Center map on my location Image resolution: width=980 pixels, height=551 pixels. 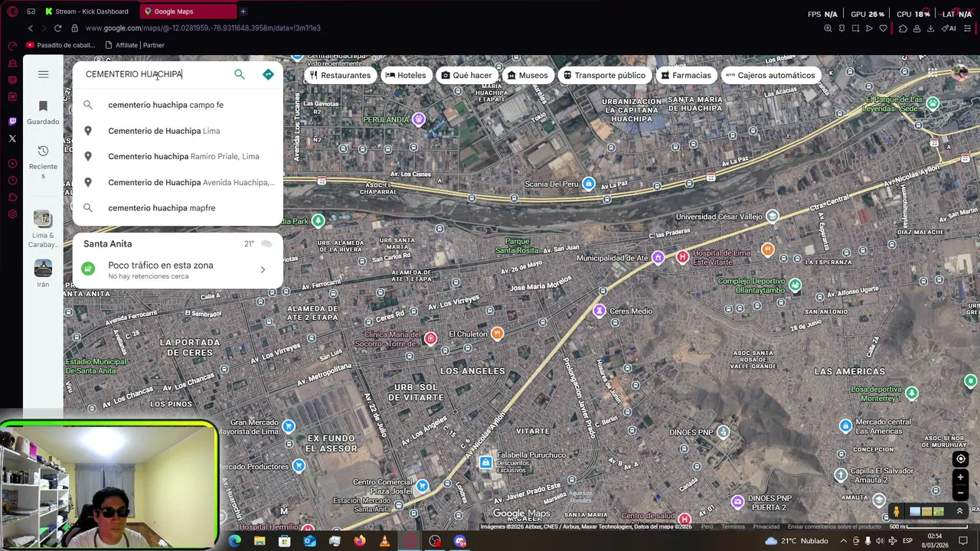click(x=961, y=459)
